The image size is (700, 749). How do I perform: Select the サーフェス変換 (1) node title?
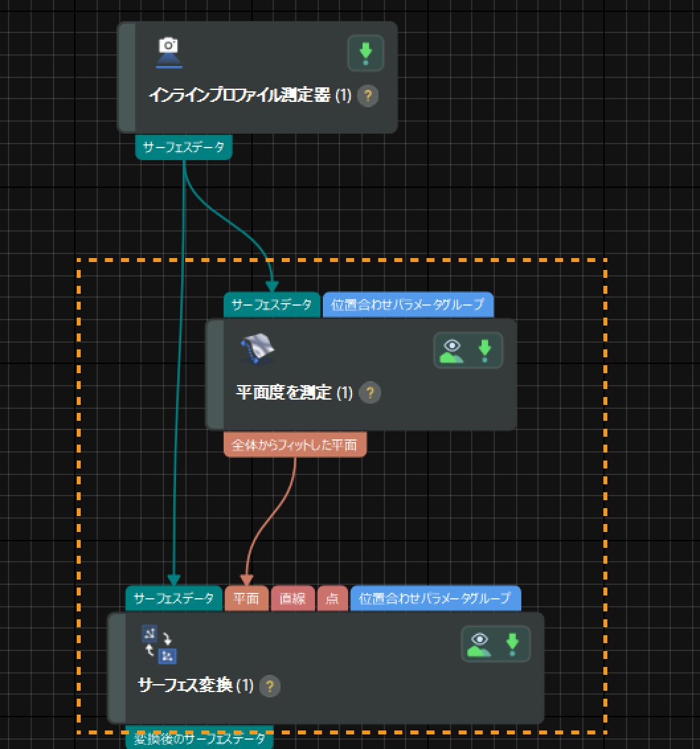195,686
